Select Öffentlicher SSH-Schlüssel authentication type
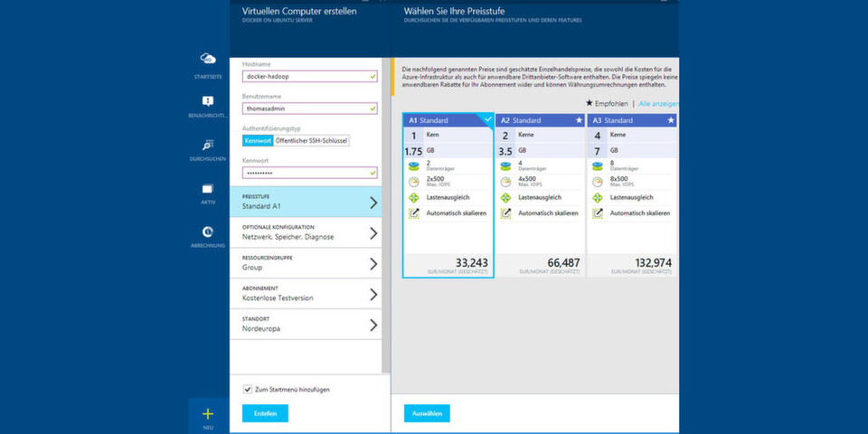This screenshot has width=868, height=434. coord(312,141)
